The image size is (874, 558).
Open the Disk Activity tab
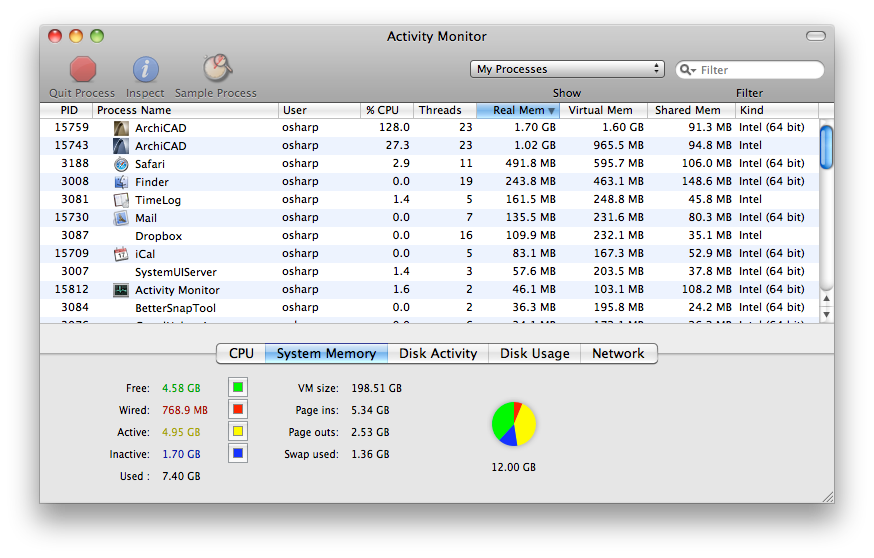(x=438, y=353)
